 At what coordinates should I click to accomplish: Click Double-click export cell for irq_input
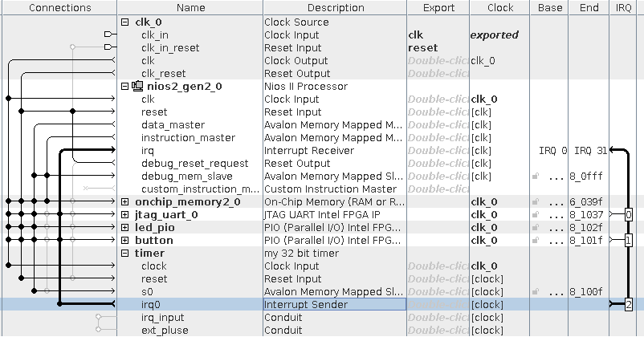(438, 318)
